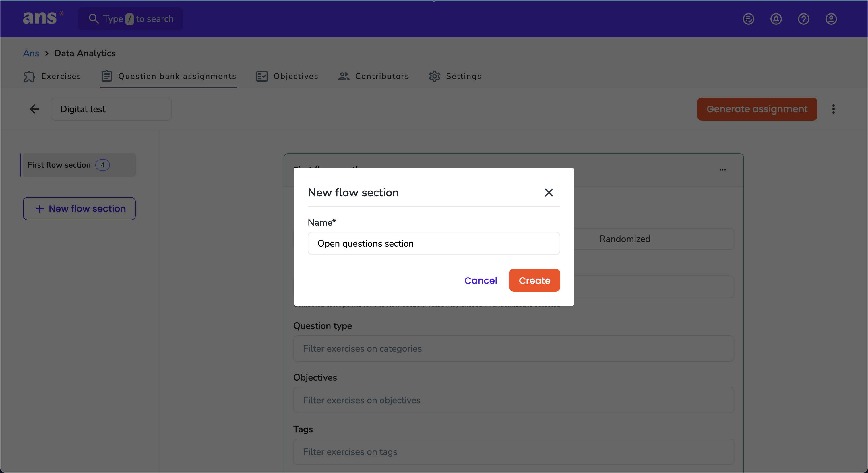Switch to the Question bank assignments tab
The image size is (868, 473).
[x=168, y=76]
